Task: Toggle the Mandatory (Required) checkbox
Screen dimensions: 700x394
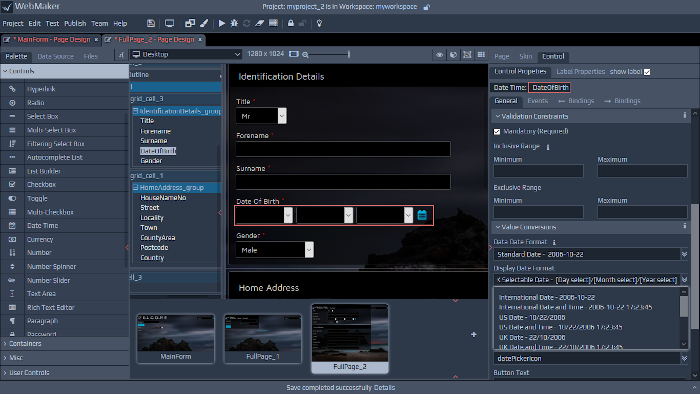Action: (497, 132)
